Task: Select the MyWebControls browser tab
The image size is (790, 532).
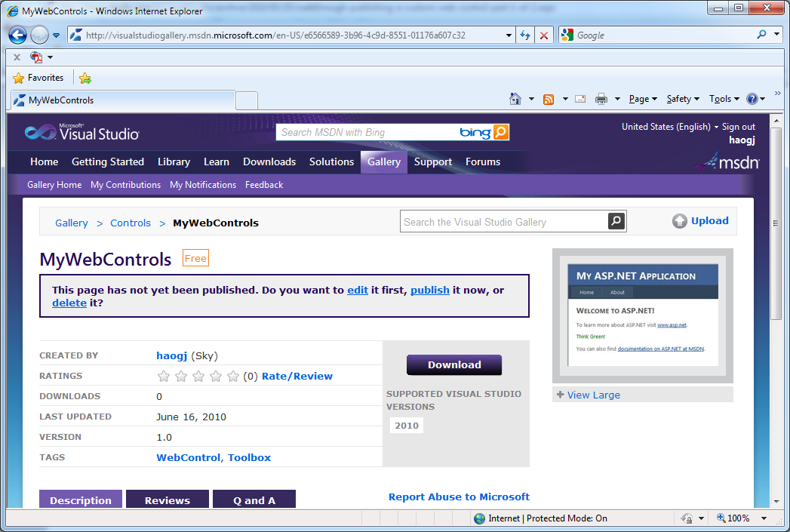Action: coord(123,100)
